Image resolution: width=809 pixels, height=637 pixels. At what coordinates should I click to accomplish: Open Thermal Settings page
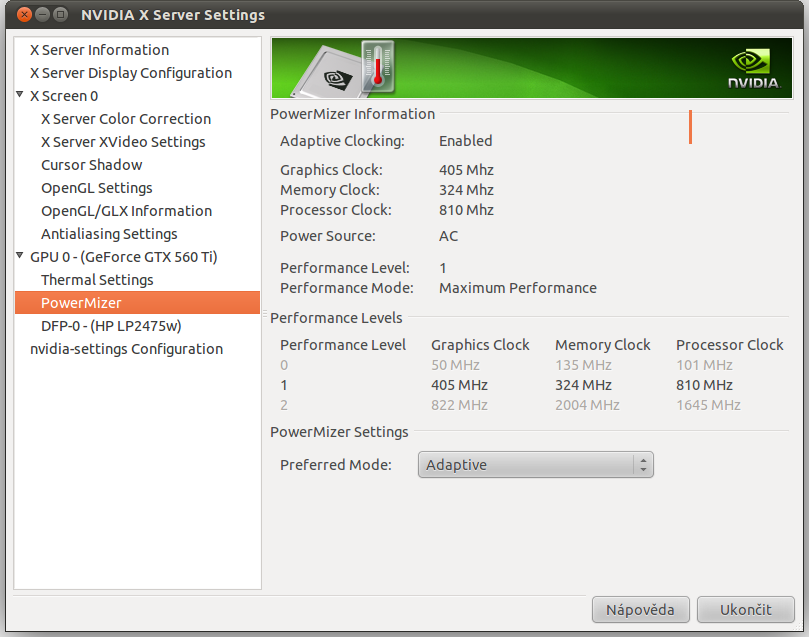(98, 280)
